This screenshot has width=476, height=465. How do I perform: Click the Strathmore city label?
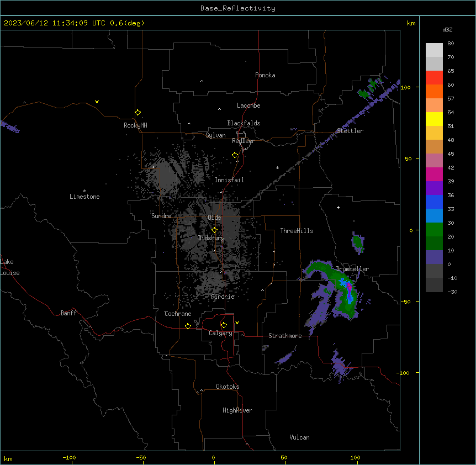click(285, 336)
